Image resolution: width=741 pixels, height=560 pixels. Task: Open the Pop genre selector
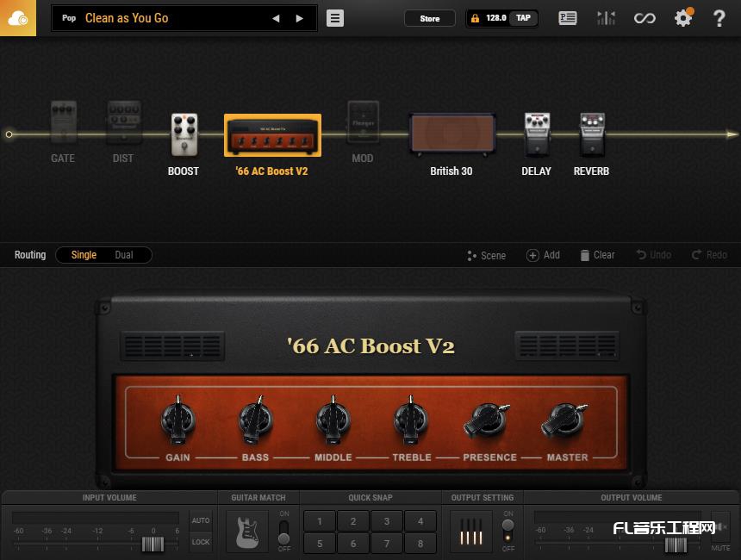point(68,17)
